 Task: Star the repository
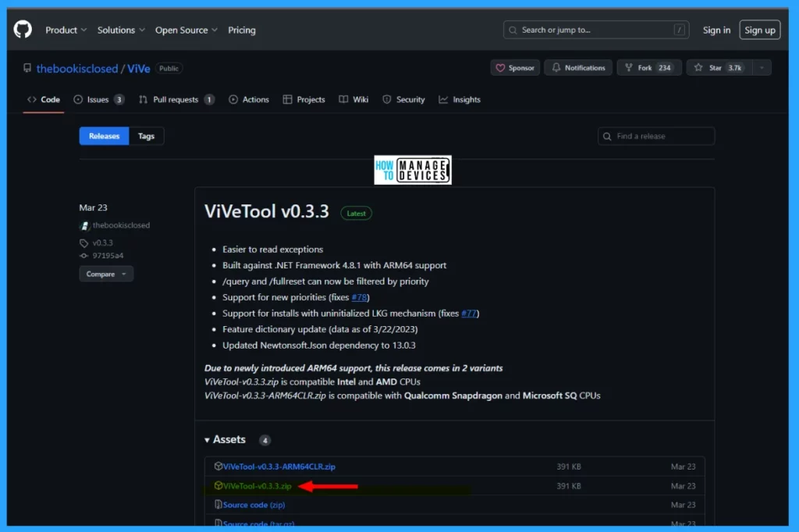(719, 68)
